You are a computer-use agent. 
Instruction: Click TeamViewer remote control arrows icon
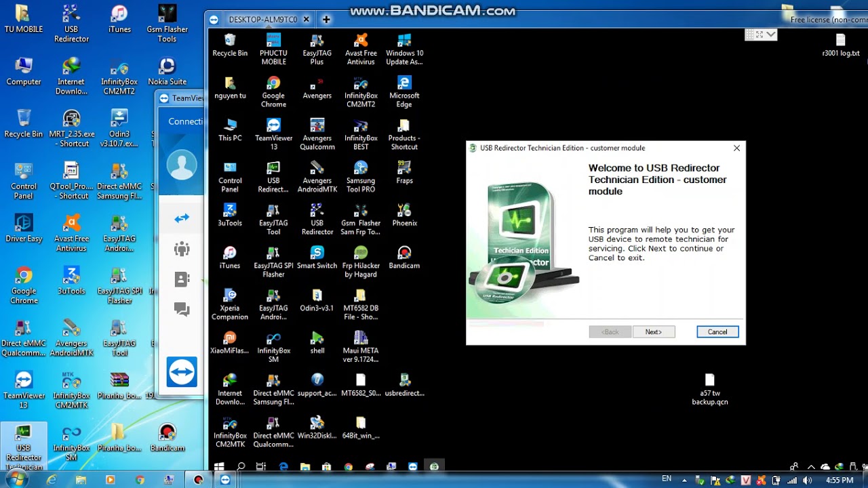point(182,218)
